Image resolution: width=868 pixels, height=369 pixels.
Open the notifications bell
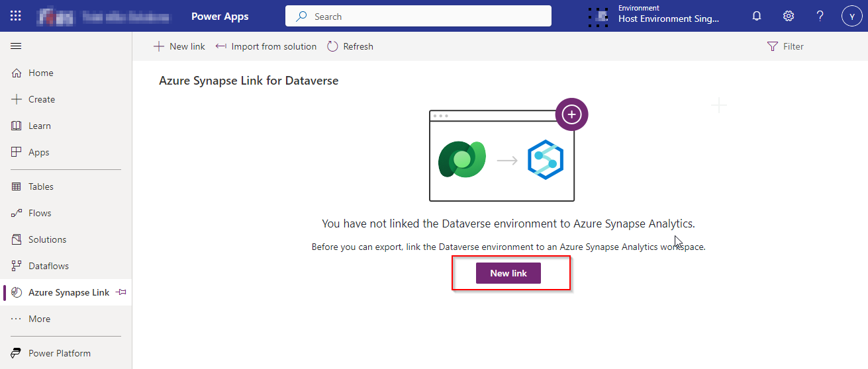tap(757, 16)
